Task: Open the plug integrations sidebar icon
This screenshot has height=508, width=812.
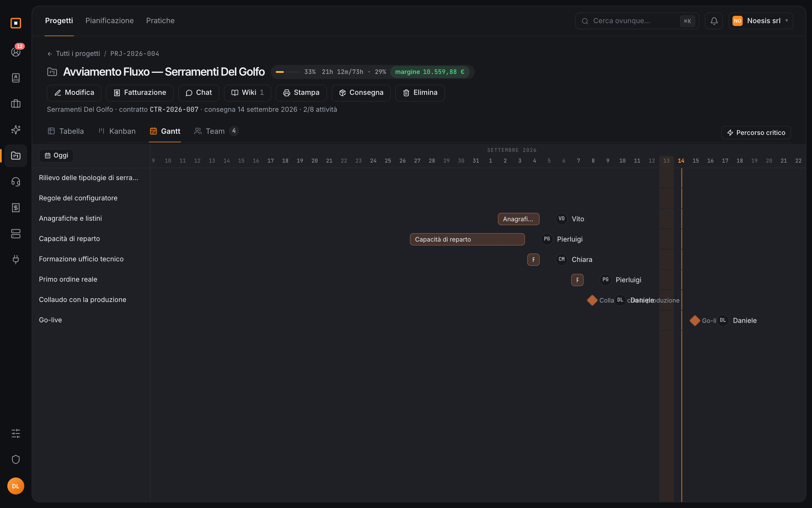Action: tap(16, 259)
